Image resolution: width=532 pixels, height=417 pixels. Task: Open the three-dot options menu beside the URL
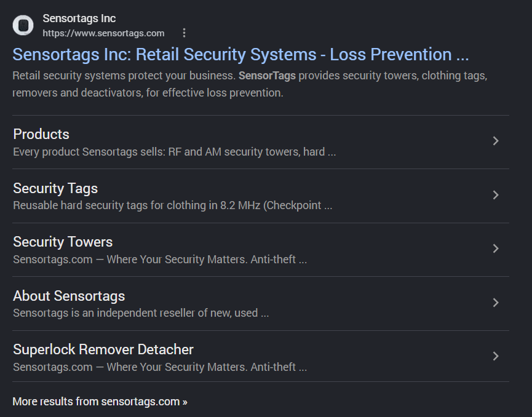point(184,33)
